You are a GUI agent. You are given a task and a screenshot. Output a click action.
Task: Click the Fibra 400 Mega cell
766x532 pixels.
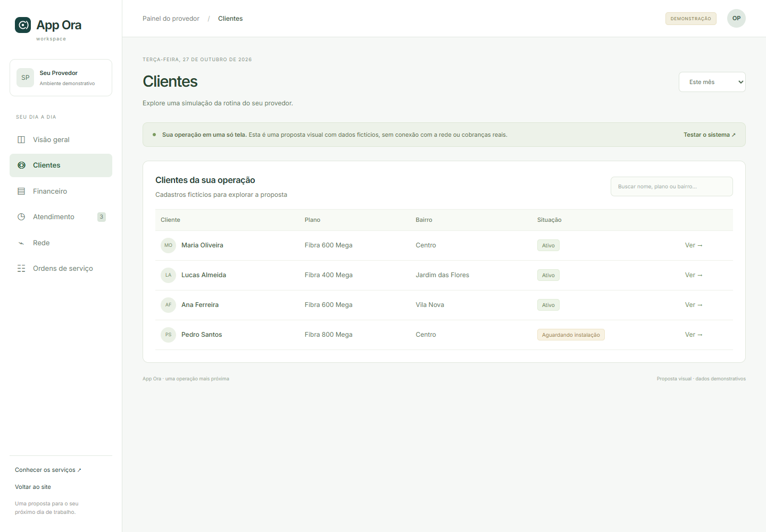pyautogui.click(x=329, y=275)
